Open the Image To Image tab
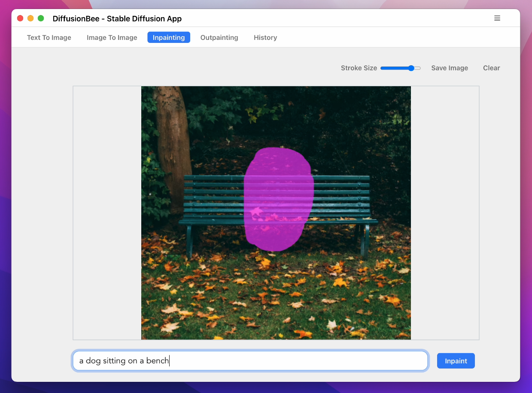Screen dimensions: 532x393 (x=112, y=38)
